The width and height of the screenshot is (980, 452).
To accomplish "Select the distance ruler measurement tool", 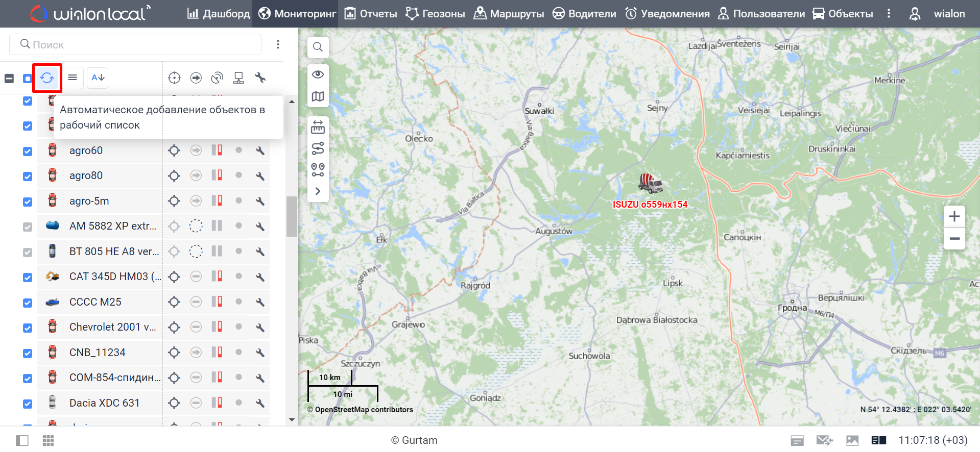I will click(318, 127).
